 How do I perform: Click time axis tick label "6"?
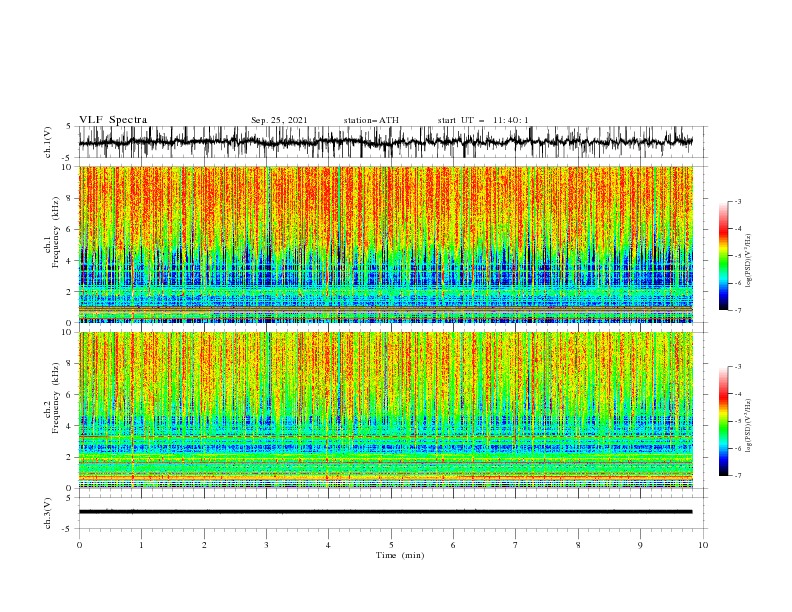pos(454,545)
